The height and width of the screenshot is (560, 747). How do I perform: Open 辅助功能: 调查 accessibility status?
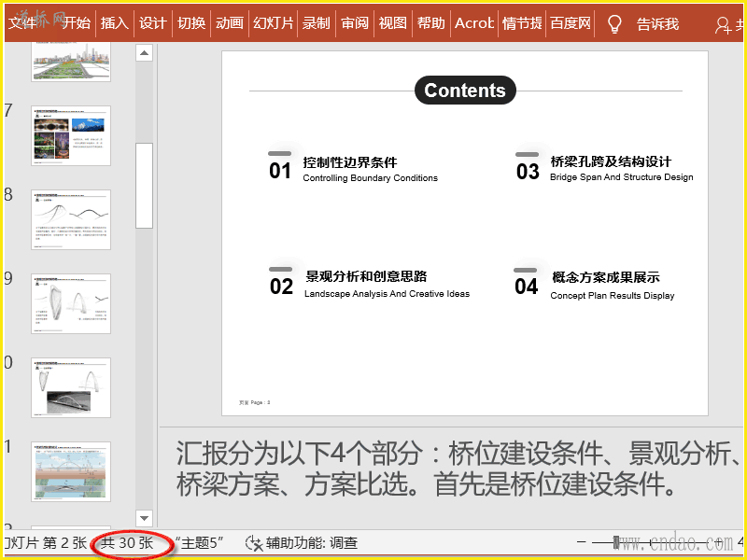coord(312,543)
